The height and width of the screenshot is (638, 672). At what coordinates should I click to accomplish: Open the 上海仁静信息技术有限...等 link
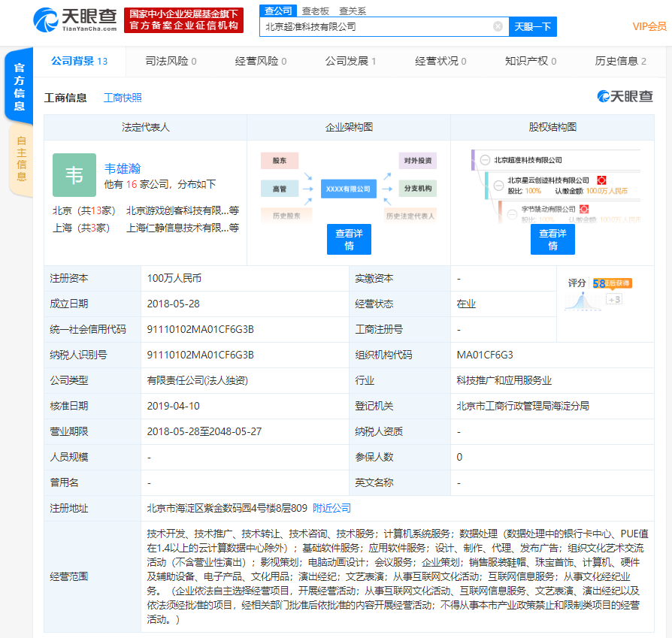[183, 228]
